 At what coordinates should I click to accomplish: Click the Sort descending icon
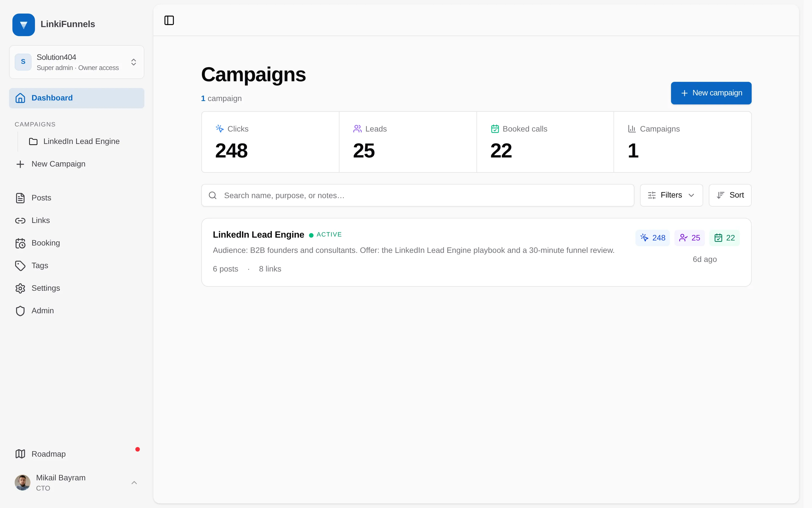coord(720,195)
